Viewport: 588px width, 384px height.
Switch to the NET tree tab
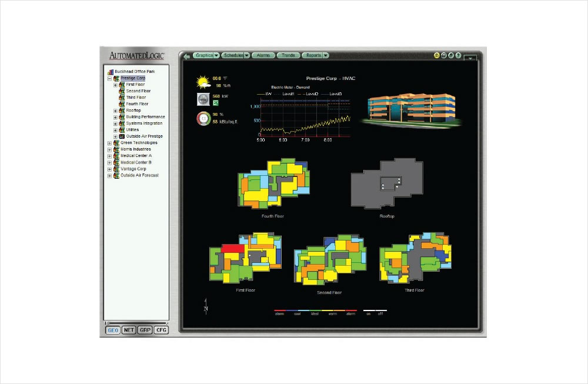coord(129,330)
